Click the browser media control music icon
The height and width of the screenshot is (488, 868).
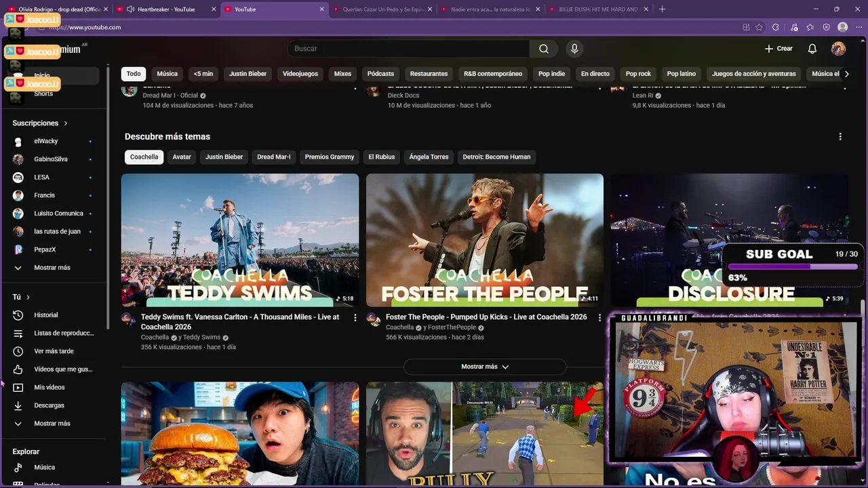point(794,27)
